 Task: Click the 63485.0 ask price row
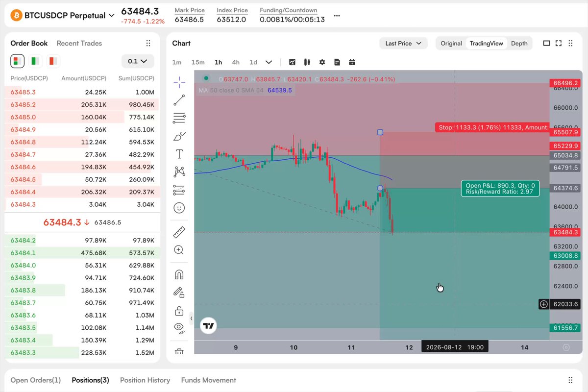pyautogui.click(x=82, y=117)
